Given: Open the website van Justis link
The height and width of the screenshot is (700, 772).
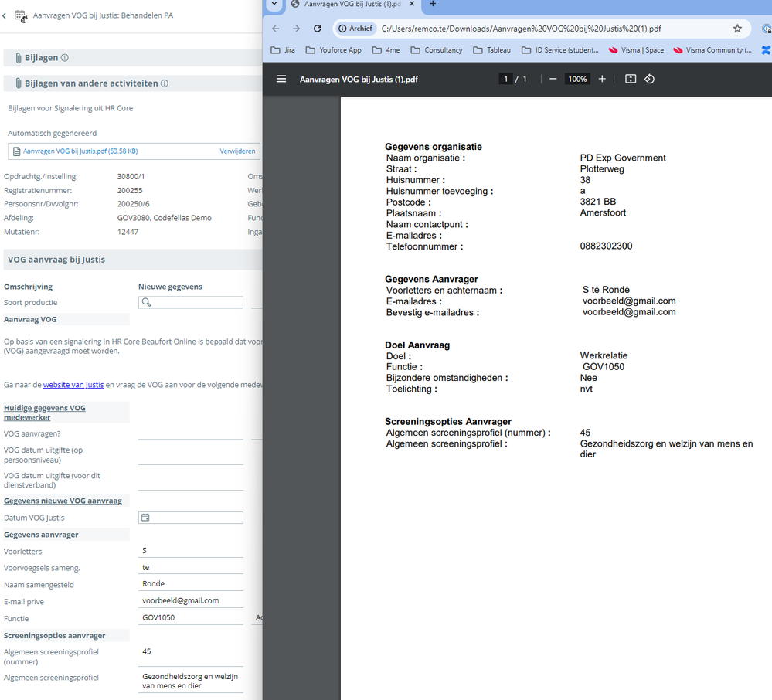Looking at the screenshot, I should click(x=73, y=385).
